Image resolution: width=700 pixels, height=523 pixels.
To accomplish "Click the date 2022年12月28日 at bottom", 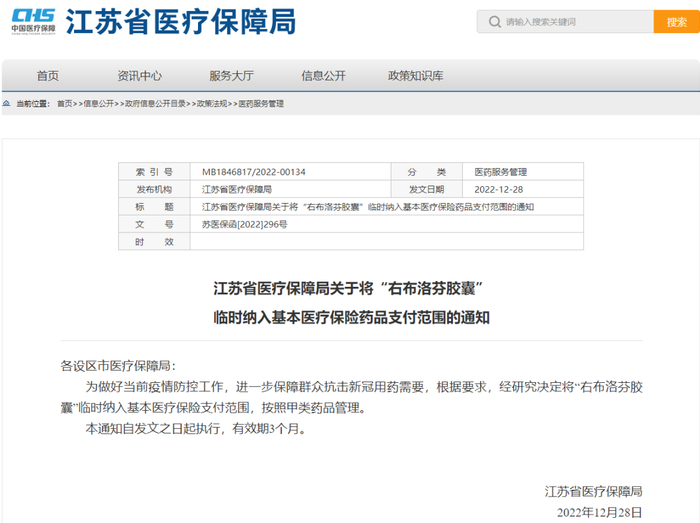I will pos(600,512).
